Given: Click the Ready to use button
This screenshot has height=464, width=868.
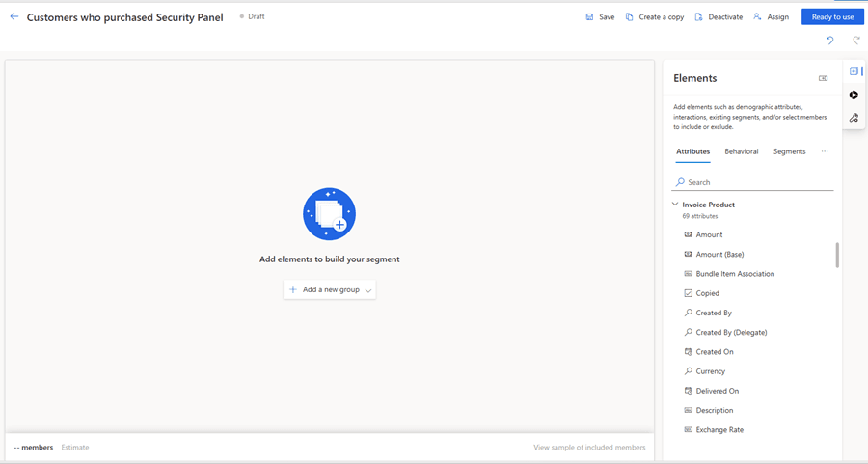Looking at the screenshot, I should coord(831,16).
